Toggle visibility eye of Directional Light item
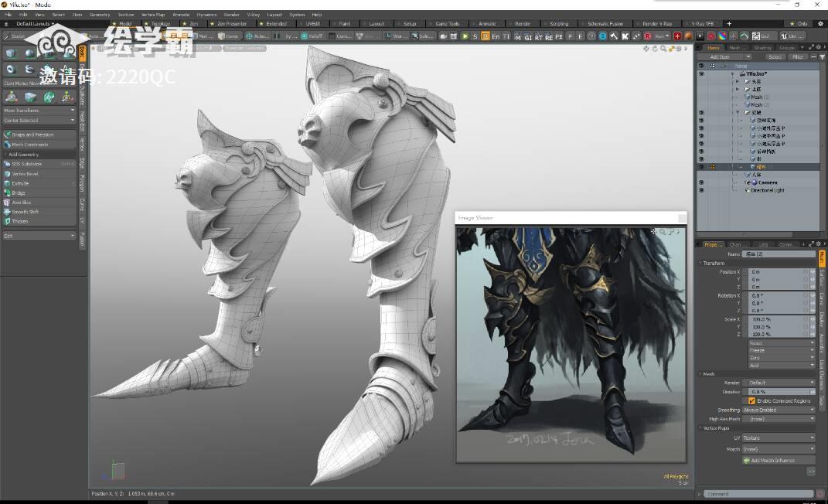The height and width of the screenshot is (504, 828). 701,190
